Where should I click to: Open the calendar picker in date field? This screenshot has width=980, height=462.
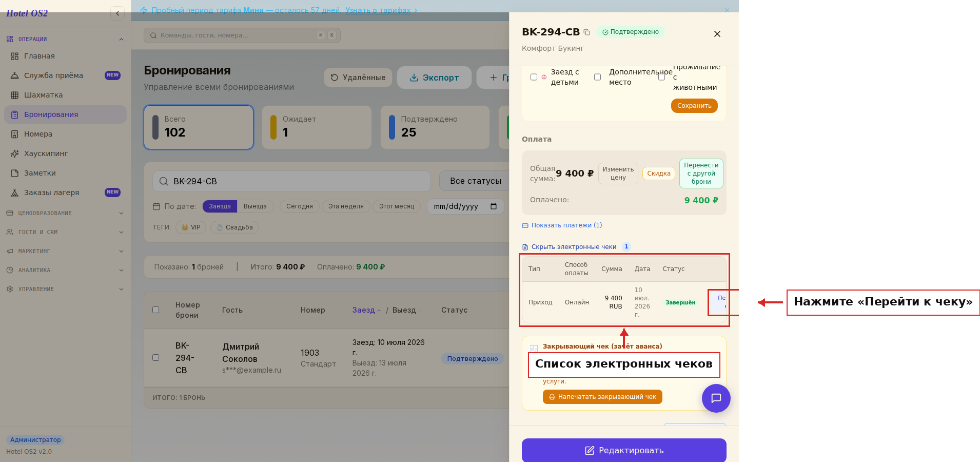[x=494, y=206]
